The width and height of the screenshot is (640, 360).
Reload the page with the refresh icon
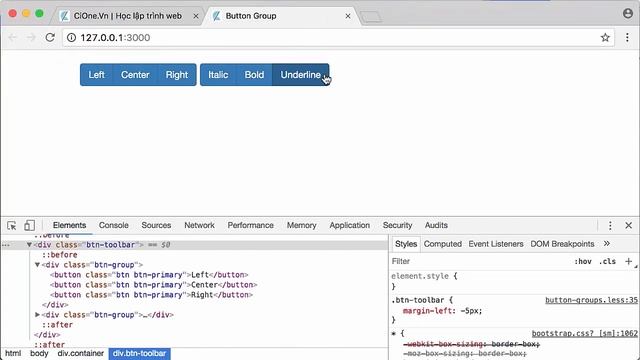[x=50, y=38]
